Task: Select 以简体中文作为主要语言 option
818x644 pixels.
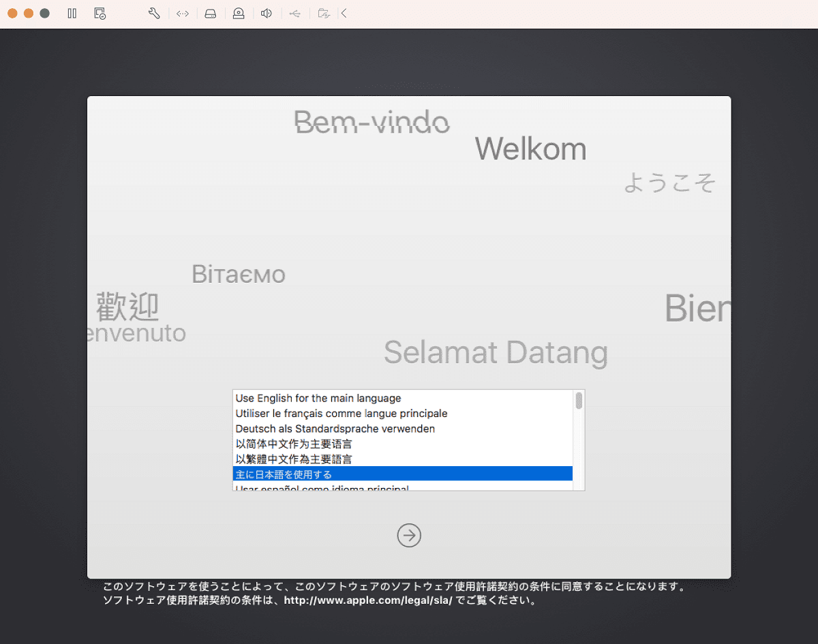Action: click(403, 444)
